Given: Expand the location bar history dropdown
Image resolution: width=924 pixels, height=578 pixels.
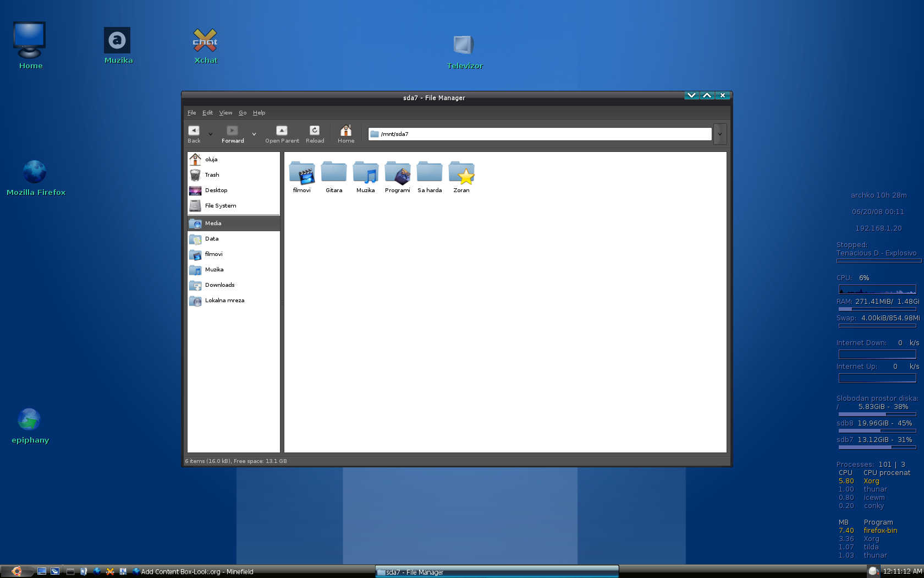Looking at the screenshot, I should pyautogui.click(x=719, y=134).
